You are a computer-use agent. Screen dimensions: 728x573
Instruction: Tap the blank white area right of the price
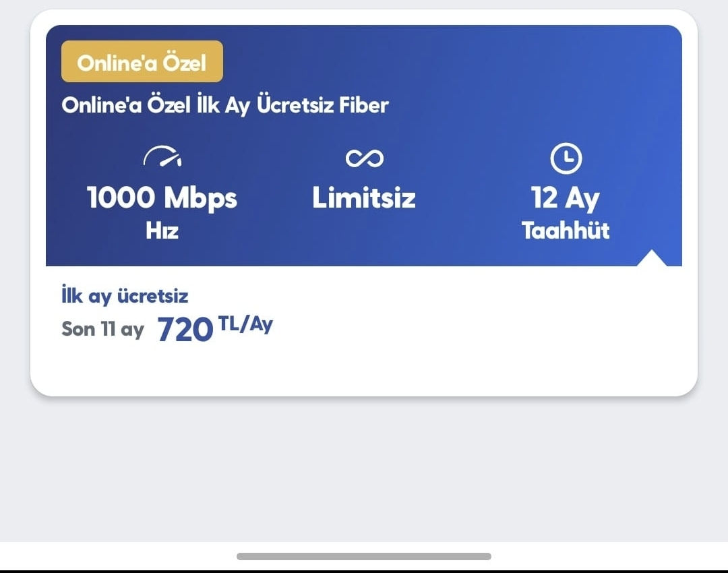click(x=472, y=330)
